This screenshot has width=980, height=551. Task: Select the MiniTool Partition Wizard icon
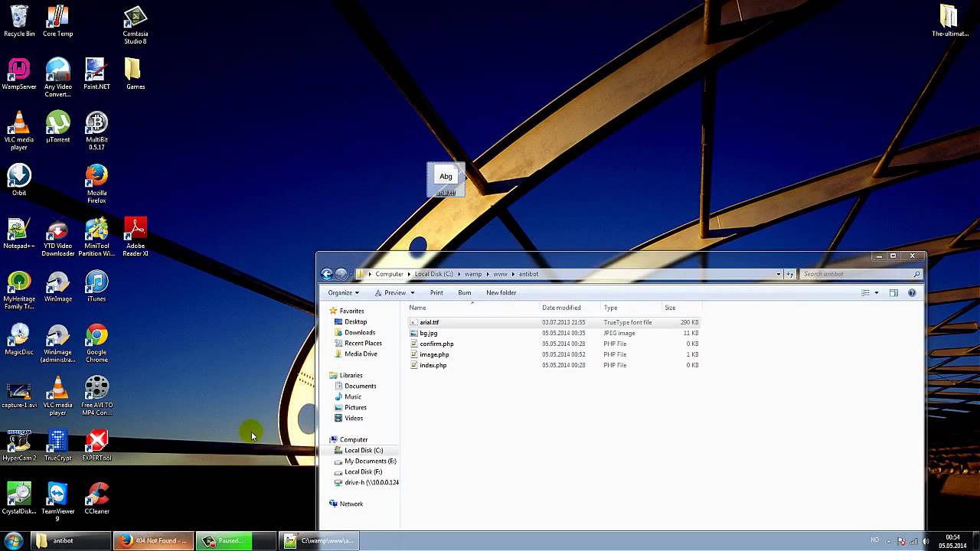pos(96,237)
